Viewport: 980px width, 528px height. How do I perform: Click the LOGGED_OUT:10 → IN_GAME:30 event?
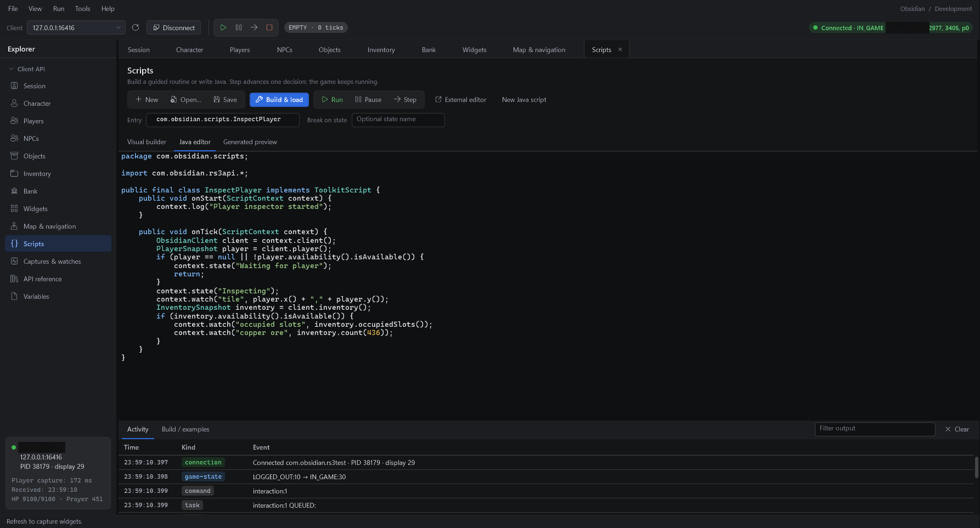pos(299,477)
